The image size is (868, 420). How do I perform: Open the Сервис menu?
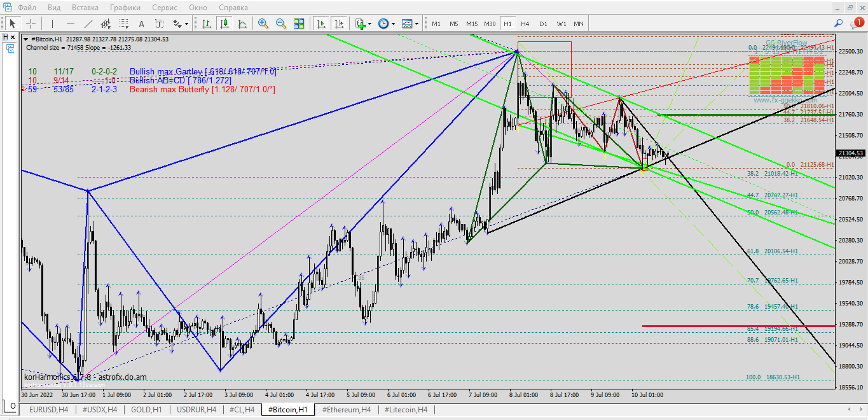(x=165, y=8)
